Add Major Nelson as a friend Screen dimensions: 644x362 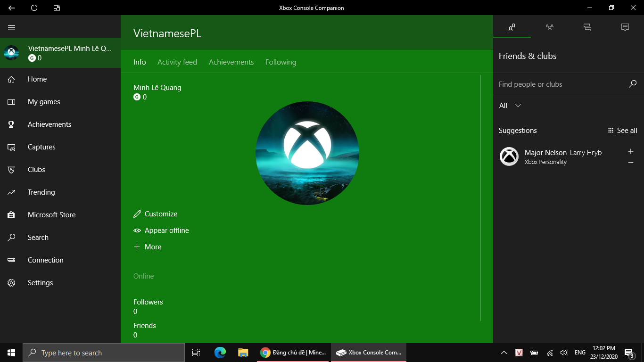[631, 151]
